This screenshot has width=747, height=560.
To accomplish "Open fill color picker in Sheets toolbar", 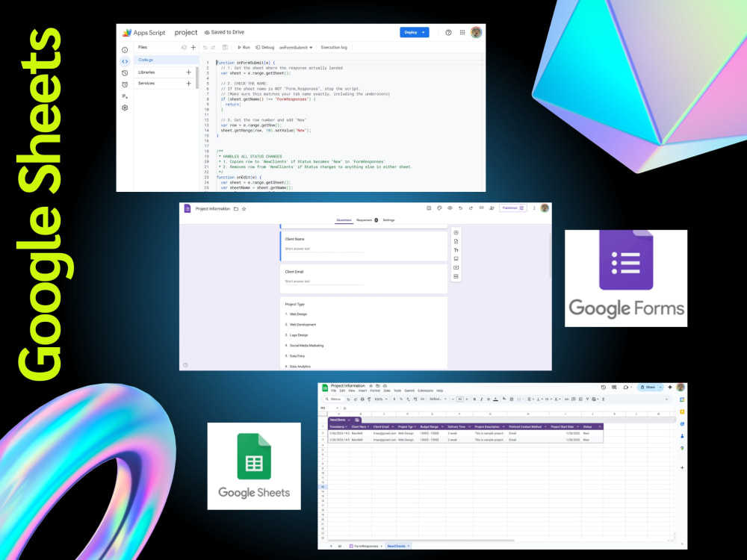I will click(x=504, y=399).
